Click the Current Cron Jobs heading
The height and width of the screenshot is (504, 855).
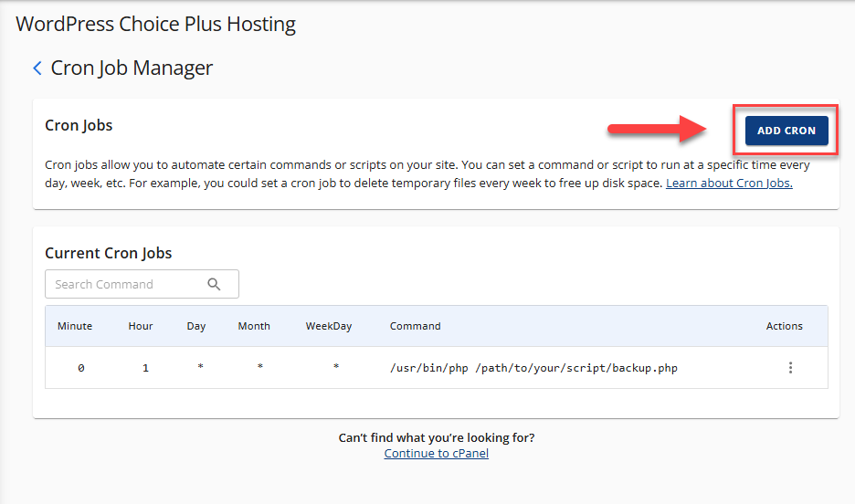pyautogui.click(x=108, y=253)
